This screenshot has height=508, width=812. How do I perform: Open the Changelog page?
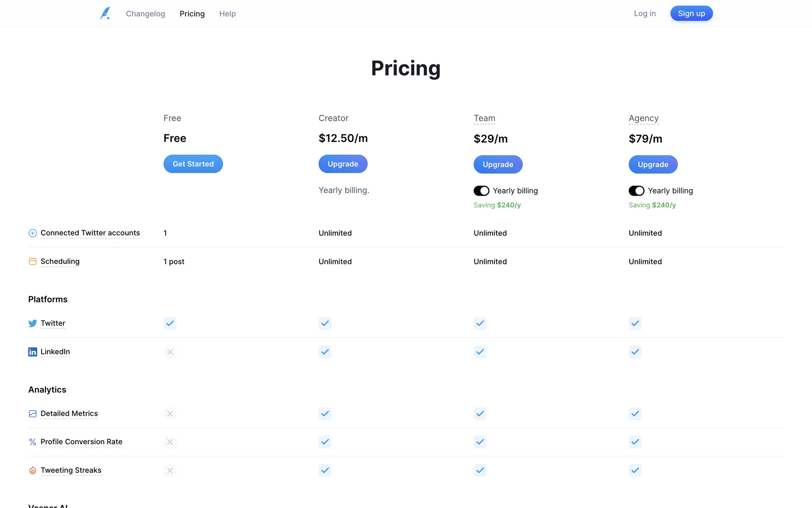(x=145, y=14)
